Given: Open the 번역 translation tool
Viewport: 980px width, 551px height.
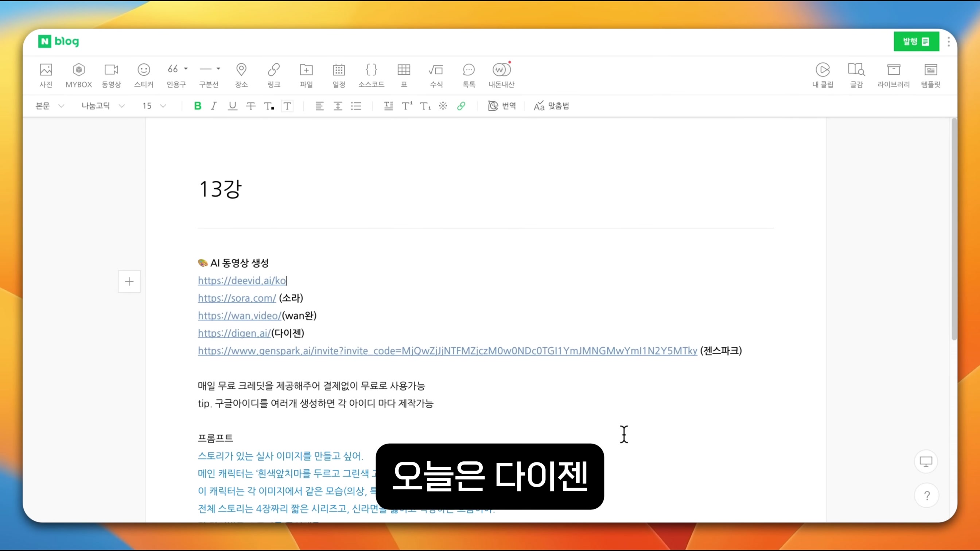Looking at the screenshot, I should click(x=502, y=106).
